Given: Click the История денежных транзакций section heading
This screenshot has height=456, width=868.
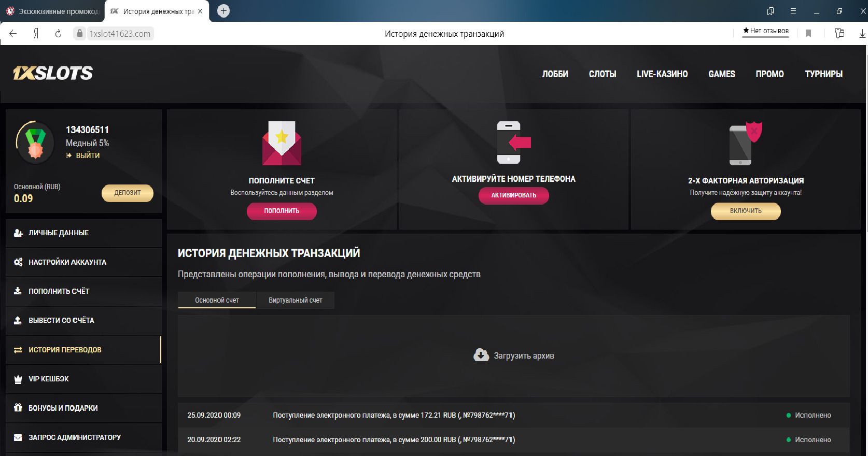Looking at the screenshot, I should [x=269, y=253].
